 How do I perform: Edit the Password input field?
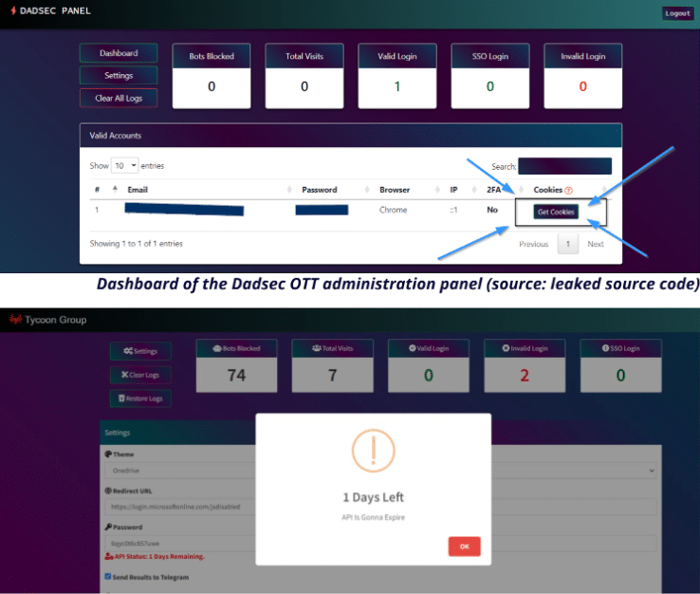coord(380,544)
